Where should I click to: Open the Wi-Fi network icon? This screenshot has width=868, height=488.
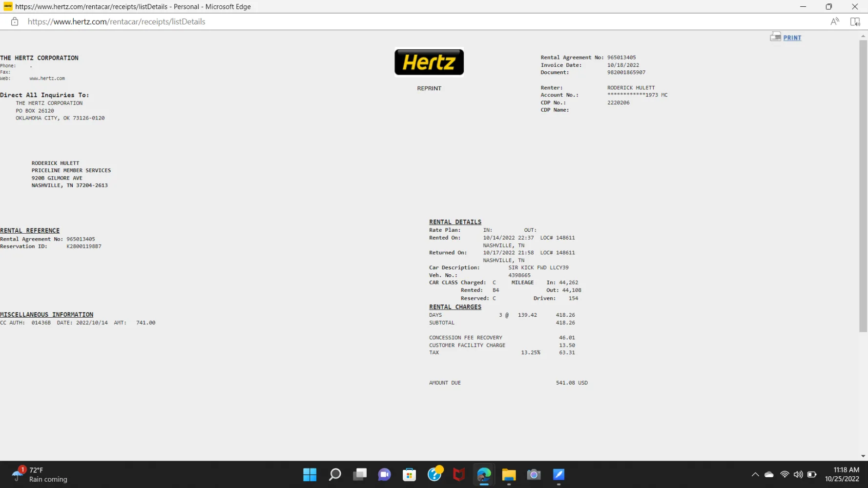(785, 474)
